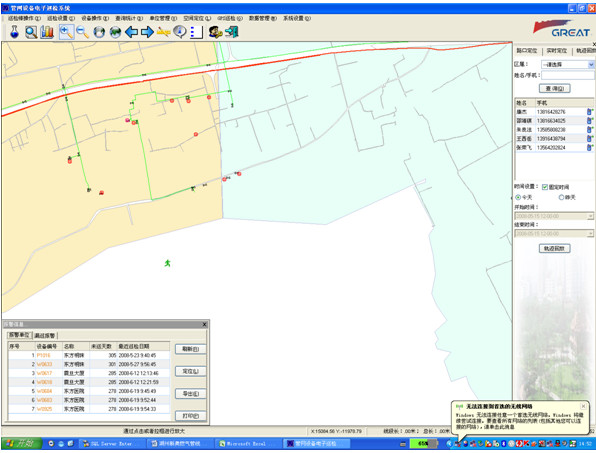Image resolution: width=596 pixels, height=453 pixels.
Task: Switch to the first tab in right panel
Action: 527,51
